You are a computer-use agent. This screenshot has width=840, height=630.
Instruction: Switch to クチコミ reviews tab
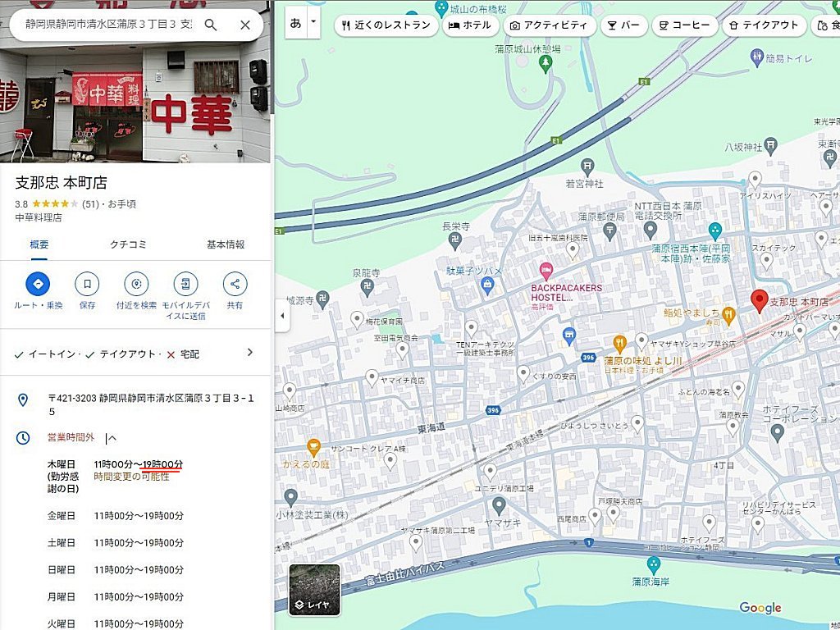[x=127, y=244]
